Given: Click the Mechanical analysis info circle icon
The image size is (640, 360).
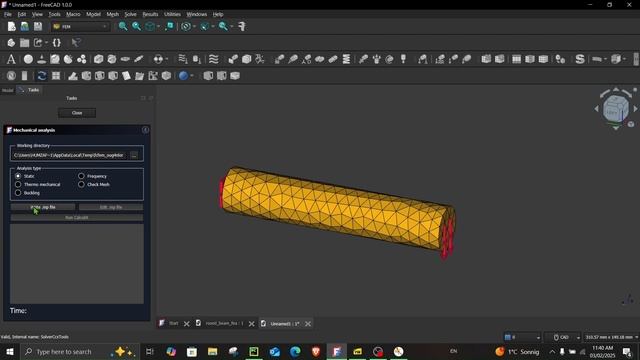Looking at the screenshot, I should point(145,130).
